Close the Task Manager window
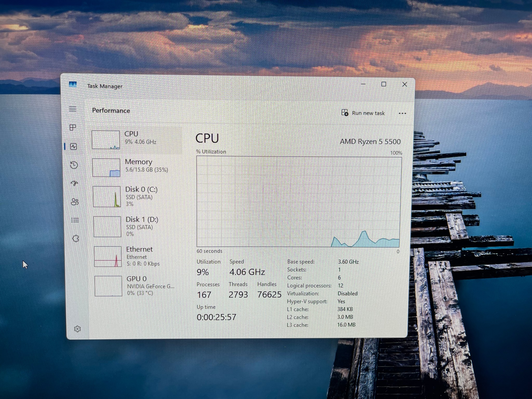 404,84
